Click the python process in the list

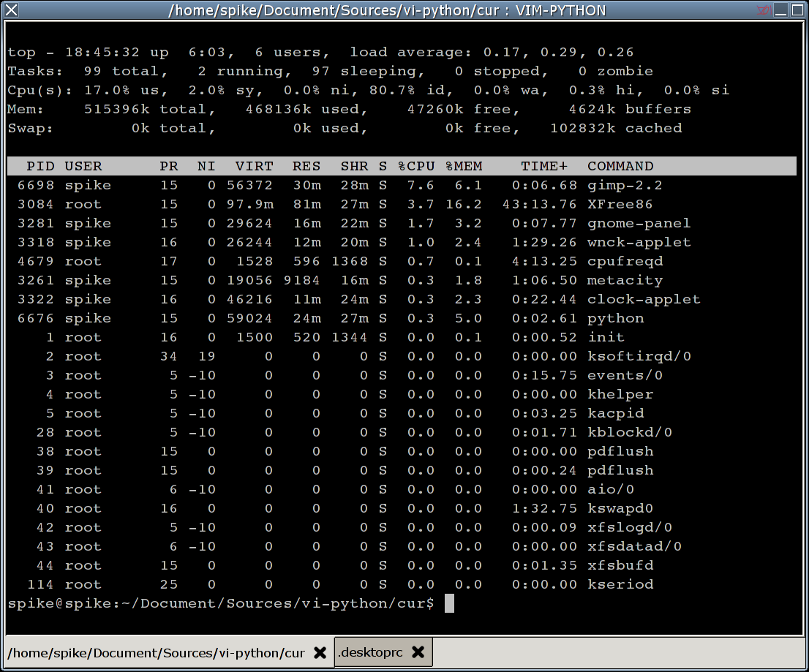[x=615, y=318]
